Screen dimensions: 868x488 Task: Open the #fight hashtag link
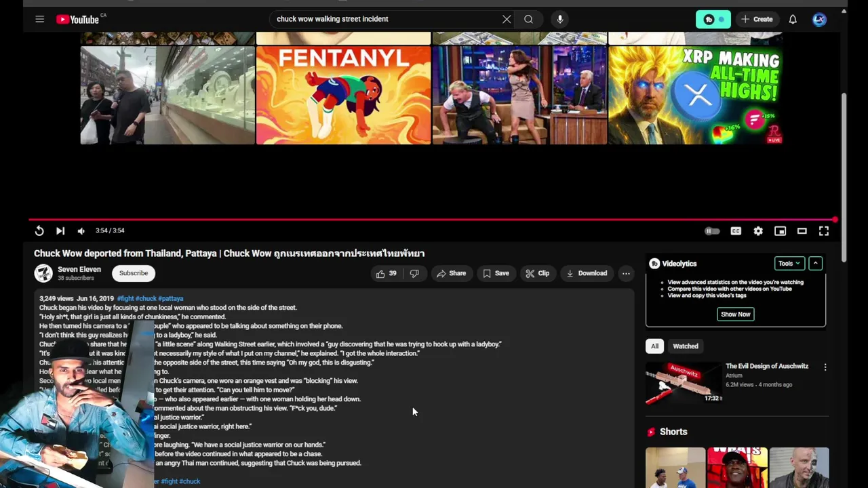125,298
